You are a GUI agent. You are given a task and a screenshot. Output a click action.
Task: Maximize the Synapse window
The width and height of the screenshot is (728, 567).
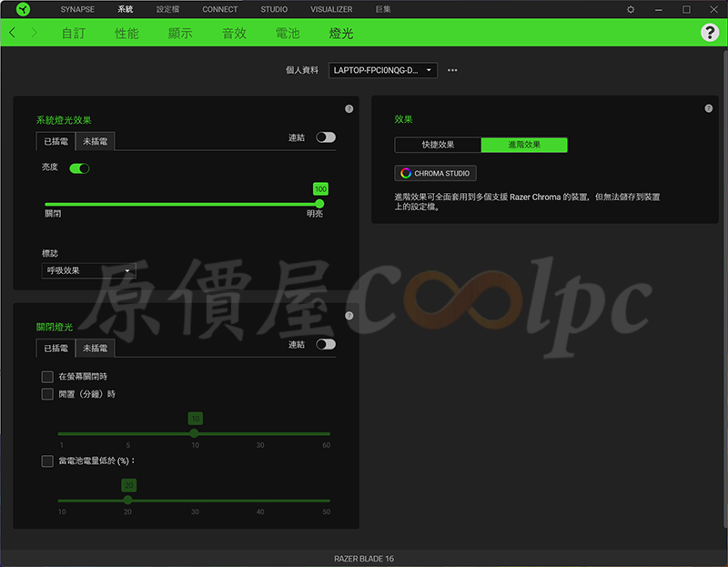[686, 9]
